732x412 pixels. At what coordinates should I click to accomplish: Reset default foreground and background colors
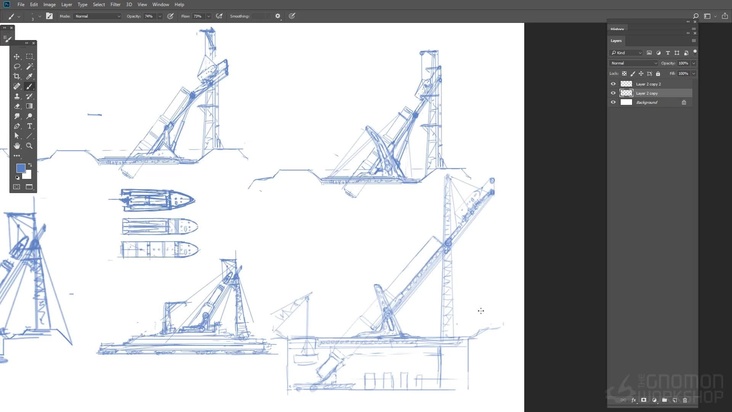click(17, 177)
